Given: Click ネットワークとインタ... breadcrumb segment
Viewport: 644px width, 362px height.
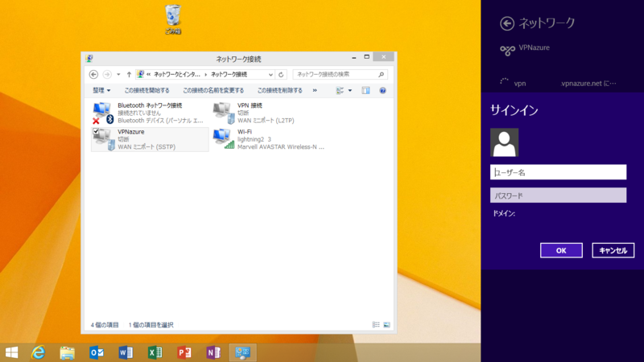Looking at the screenshot, I should pos(177,74).
